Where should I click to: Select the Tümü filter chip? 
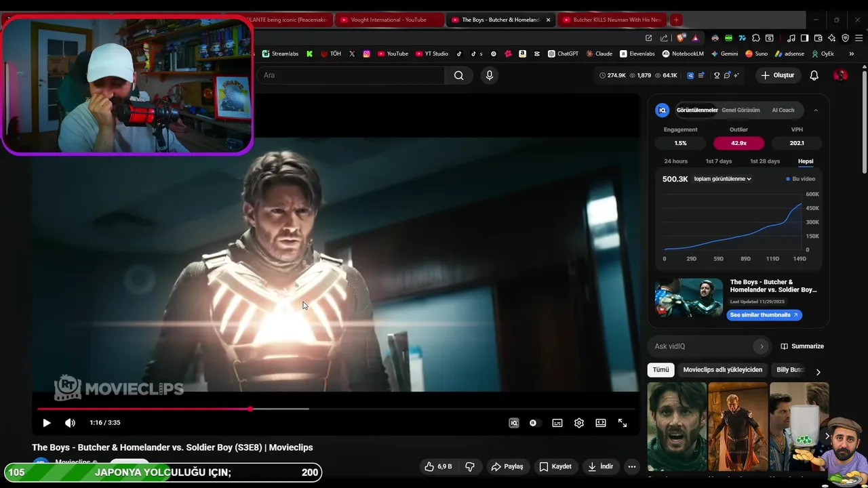[660, 370]
